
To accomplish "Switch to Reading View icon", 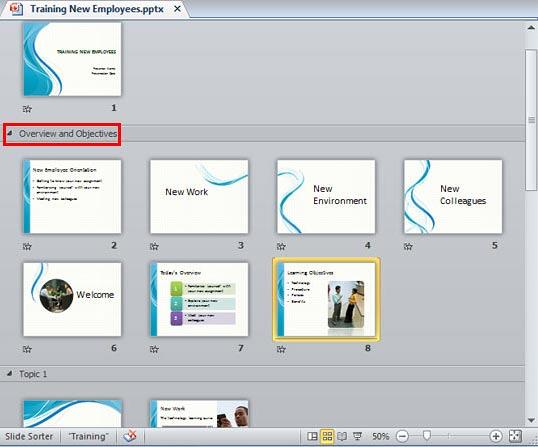I will pyautogui.click(x=342, y=436).
